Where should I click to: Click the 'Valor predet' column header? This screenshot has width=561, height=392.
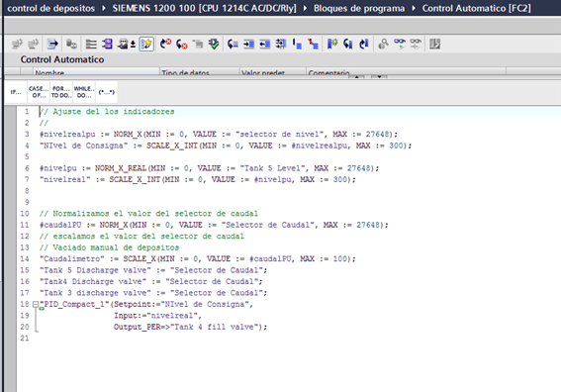click(x=273, y=72)
